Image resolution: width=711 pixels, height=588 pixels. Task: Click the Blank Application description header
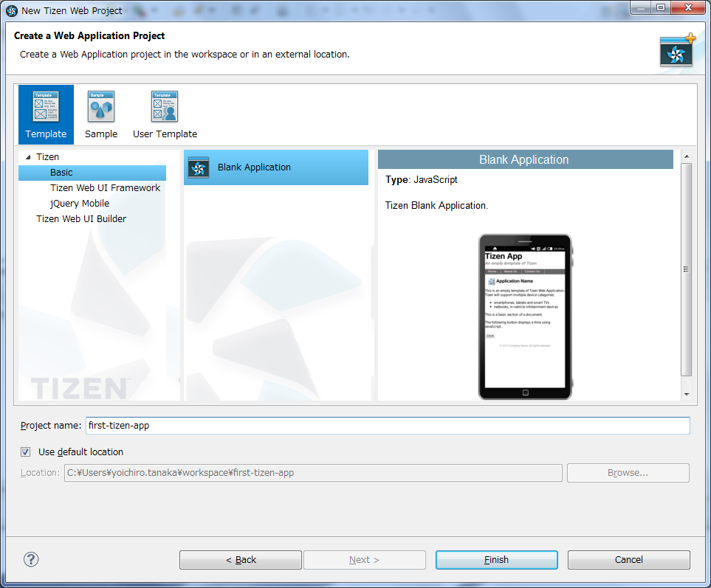tap(526, 159)
